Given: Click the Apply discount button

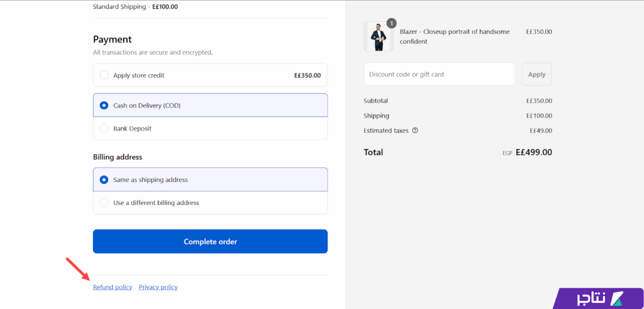Looking at the screenshot, I should pos(536,74).
